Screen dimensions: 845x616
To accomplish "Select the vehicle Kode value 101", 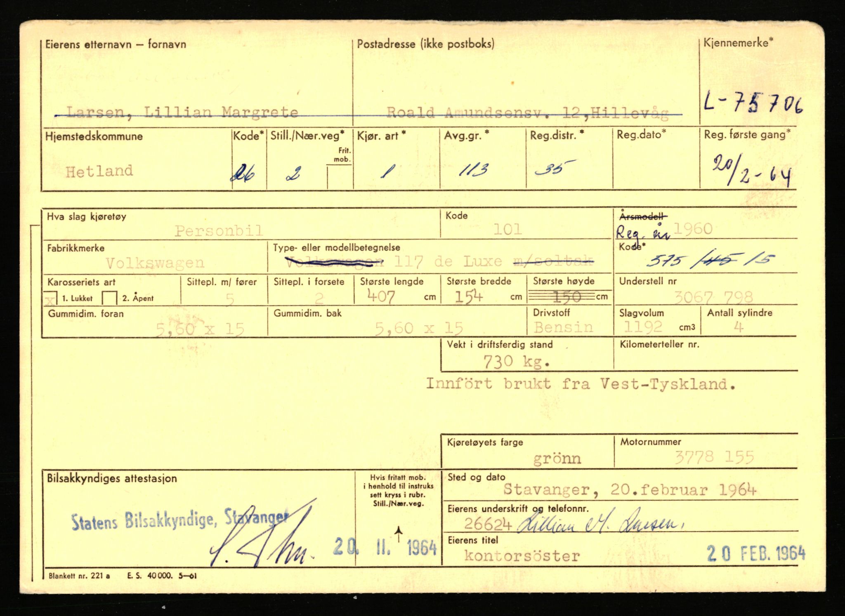I will pos(507,229).
